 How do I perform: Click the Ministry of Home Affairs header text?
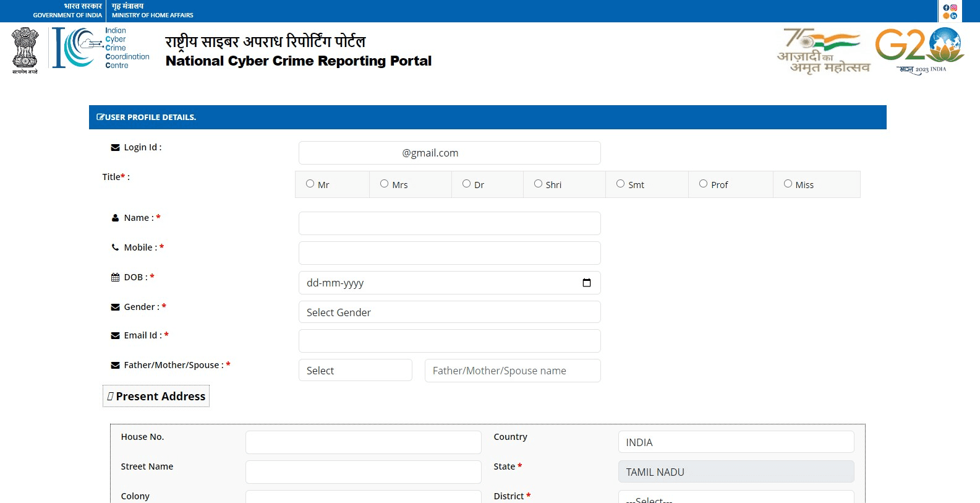click(153, 15)
